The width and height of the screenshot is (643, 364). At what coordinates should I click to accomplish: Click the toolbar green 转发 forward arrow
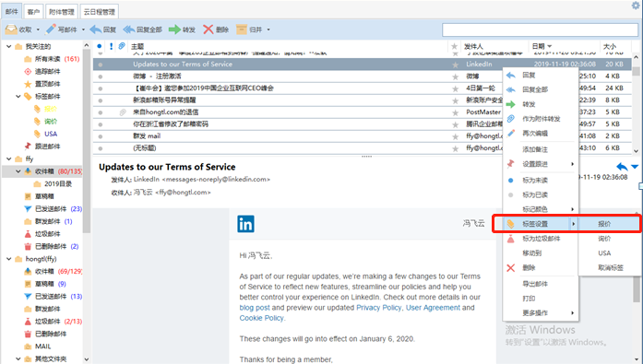(x=174, y=29)
